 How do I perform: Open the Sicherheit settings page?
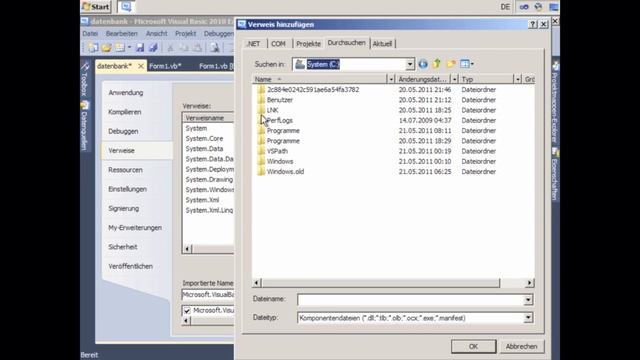[x=123, y=247]
